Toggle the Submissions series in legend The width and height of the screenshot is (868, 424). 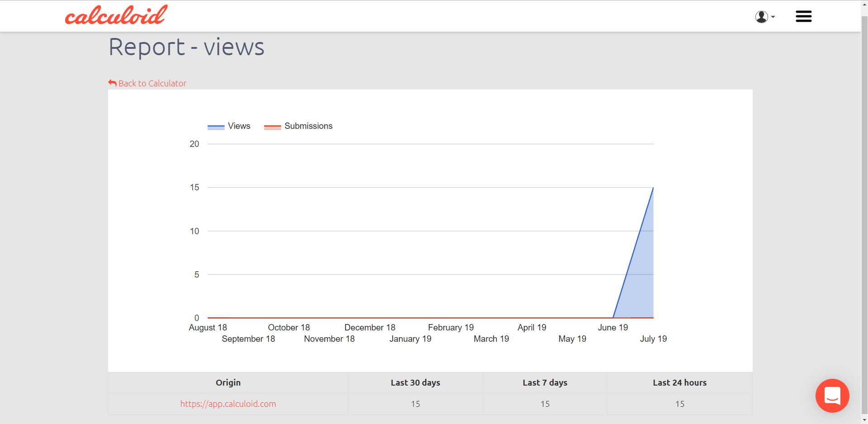[x=299, y=126]
